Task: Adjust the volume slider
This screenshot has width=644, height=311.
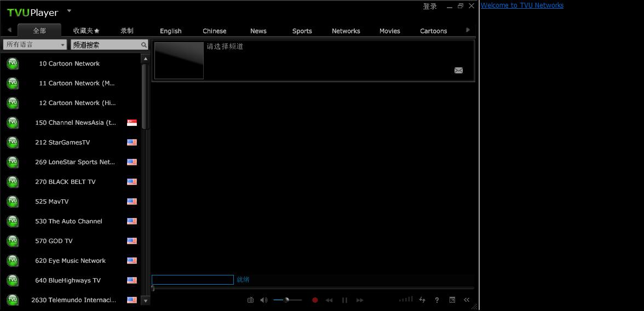Action: 287,300
